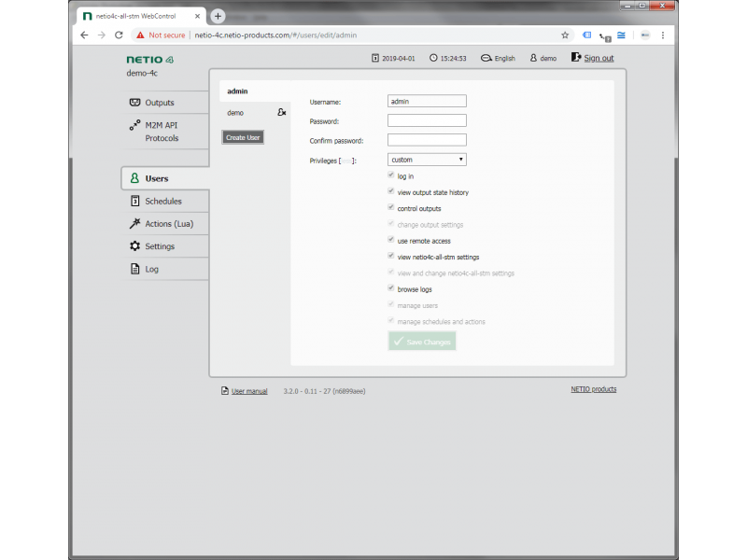Toggle the 'log in' checkbox
Screen dimensions: 747x560
pyautogui.click(x=391, y=175)
